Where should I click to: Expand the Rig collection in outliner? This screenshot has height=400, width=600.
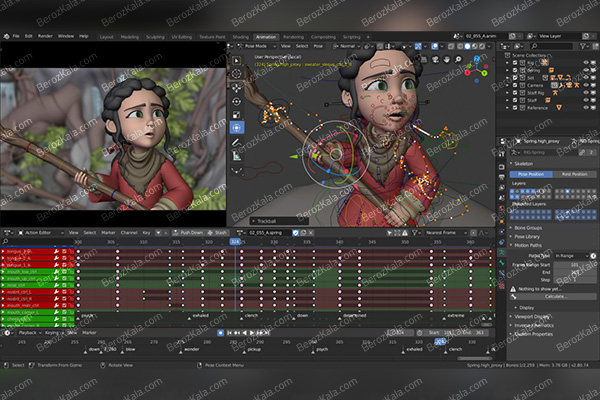pyautogui.click(x=508, y=63)
